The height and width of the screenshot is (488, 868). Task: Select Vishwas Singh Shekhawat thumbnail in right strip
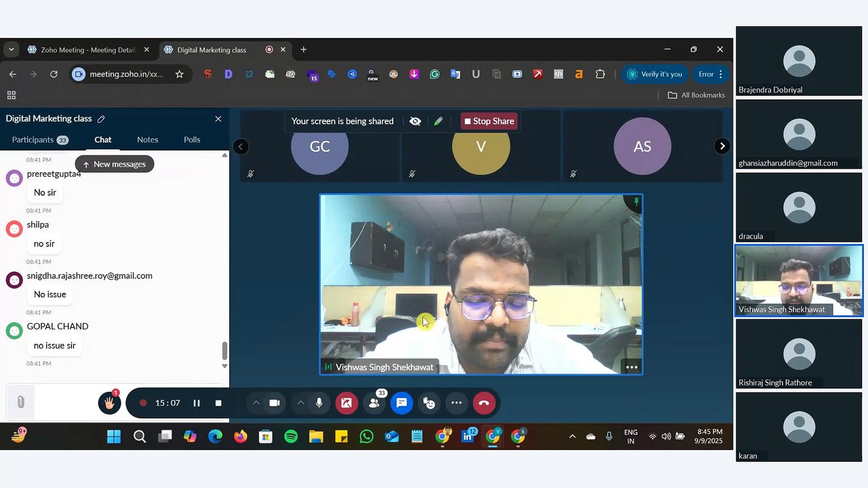coord(799,281)
